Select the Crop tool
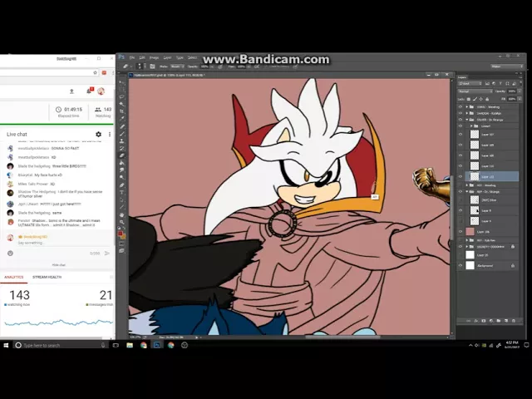This screenshot has width=532, height=399. 122,111
